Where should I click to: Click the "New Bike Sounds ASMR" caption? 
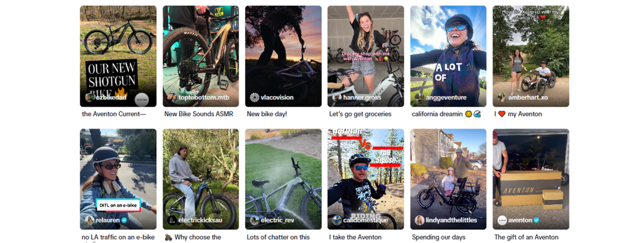199,114
